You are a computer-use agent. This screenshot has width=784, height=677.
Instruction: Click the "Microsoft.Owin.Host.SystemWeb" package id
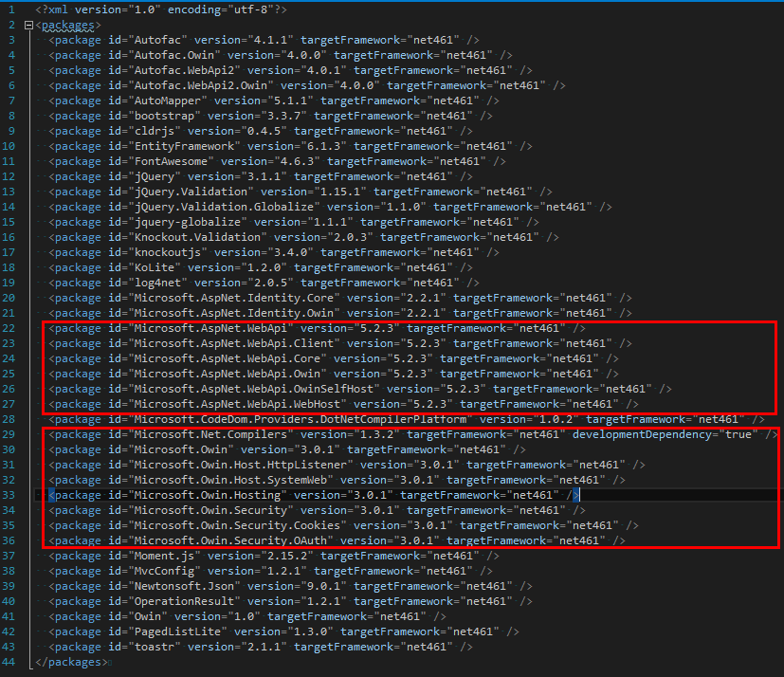click(231, 480)
